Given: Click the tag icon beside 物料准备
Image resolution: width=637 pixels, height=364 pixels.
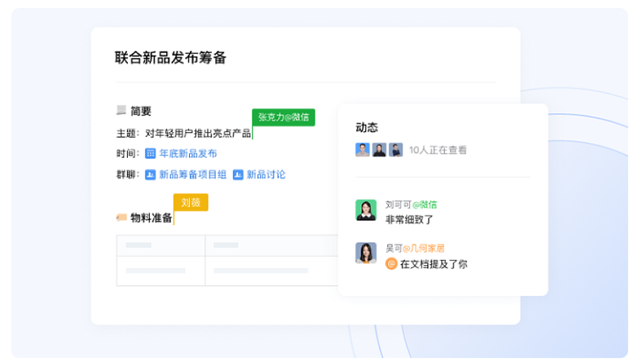Looking at the screenshot, I should click(x=121, y=218).
